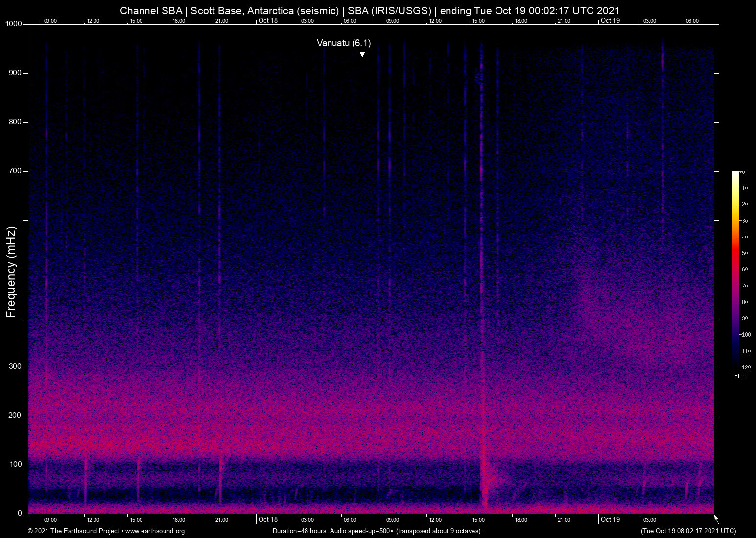The width and height of the screenshot is (756, 538).
Task: Click the 0 frequency tick label
Action: tap(20, 514)
